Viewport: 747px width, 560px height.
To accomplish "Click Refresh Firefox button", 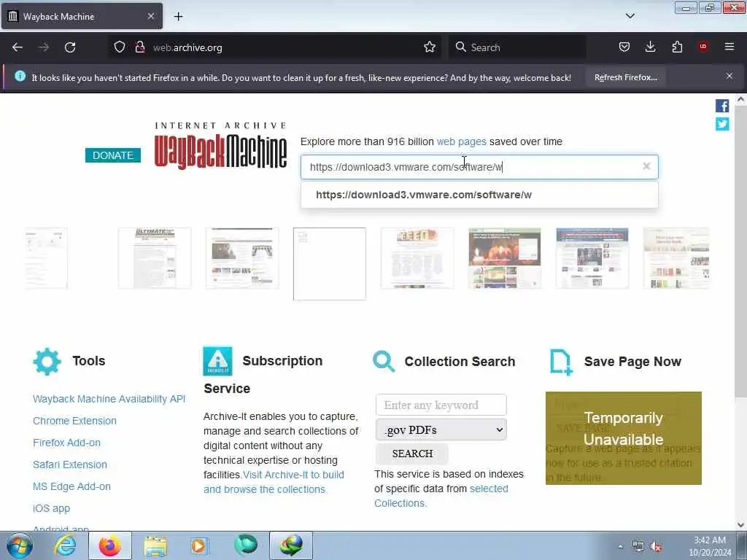I will (625, 77).
